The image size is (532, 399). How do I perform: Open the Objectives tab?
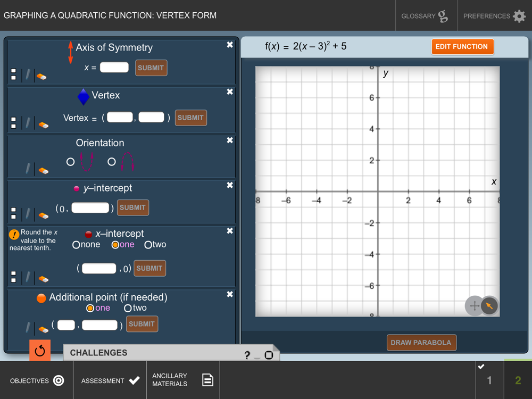pos(37,380)
